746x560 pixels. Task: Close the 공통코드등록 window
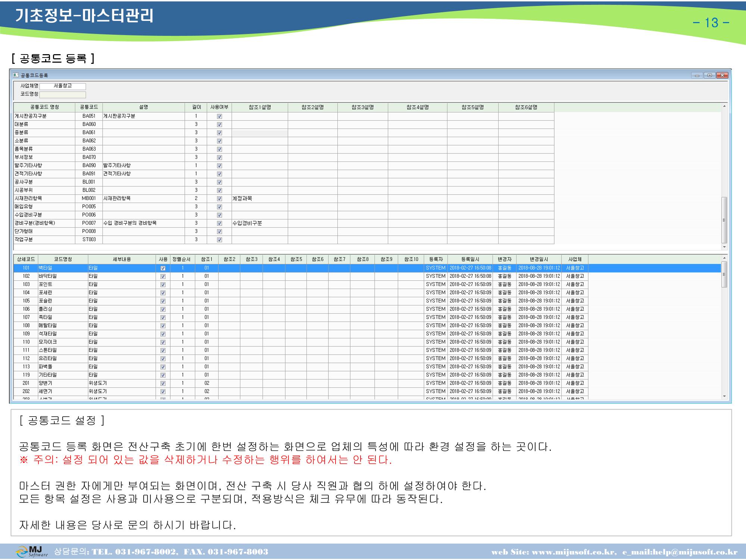[x=722, y=75]
